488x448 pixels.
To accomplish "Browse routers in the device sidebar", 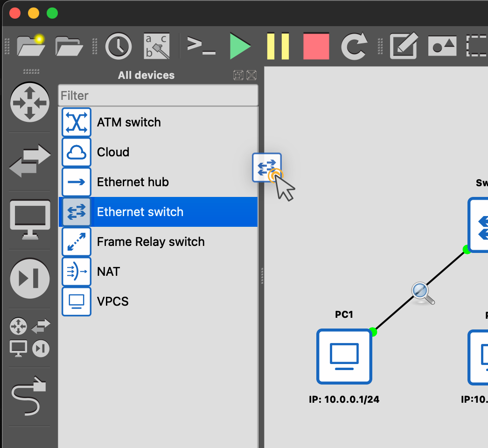I will [x=30, y=102].
